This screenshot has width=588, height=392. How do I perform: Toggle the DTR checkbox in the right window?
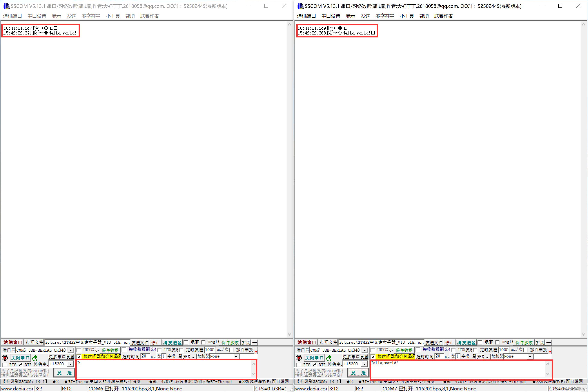point(314,365)
